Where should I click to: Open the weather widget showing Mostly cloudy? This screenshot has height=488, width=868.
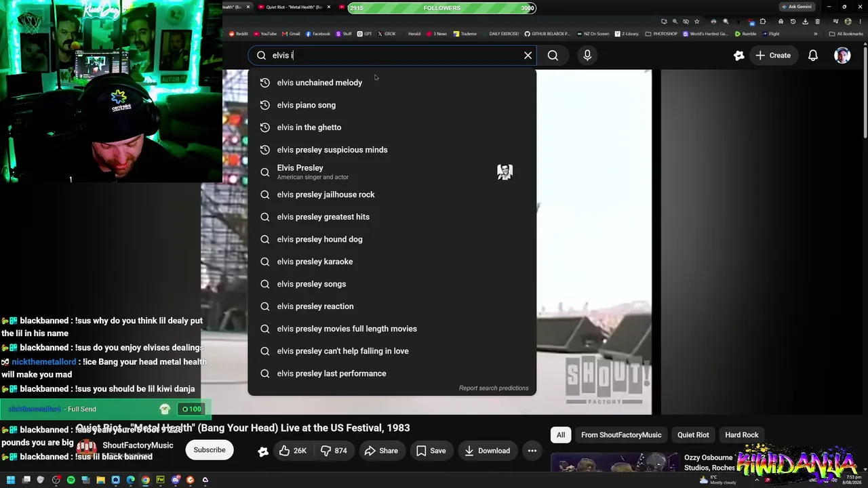718,480
